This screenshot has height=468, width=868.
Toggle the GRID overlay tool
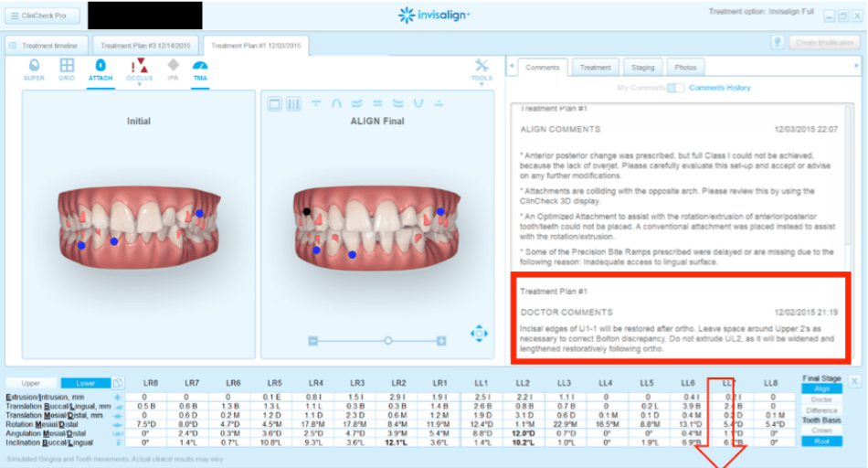[67, 70]
